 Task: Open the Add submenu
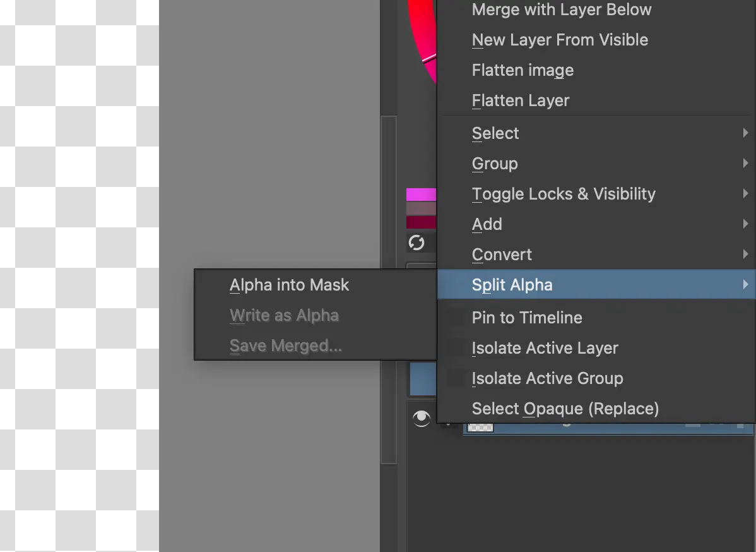click(596, 224)
